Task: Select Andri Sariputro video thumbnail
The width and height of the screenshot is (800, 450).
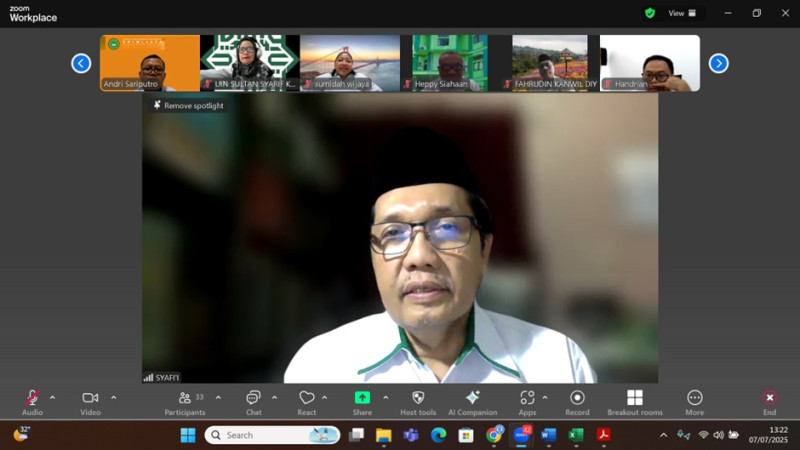Action: (x=150, y=63)
